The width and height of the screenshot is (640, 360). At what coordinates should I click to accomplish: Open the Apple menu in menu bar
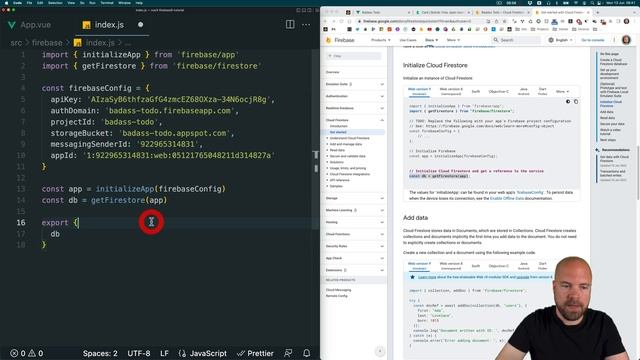(6, 3)
